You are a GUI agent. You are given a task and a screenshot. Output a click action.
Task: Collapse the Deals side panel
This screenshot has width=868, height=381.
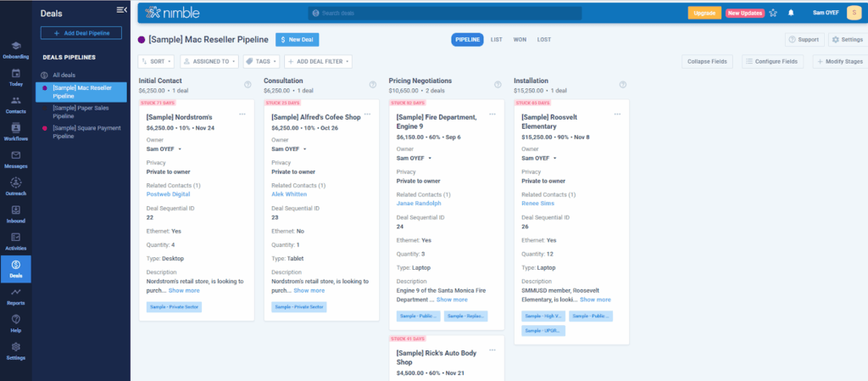coord(121,9)
